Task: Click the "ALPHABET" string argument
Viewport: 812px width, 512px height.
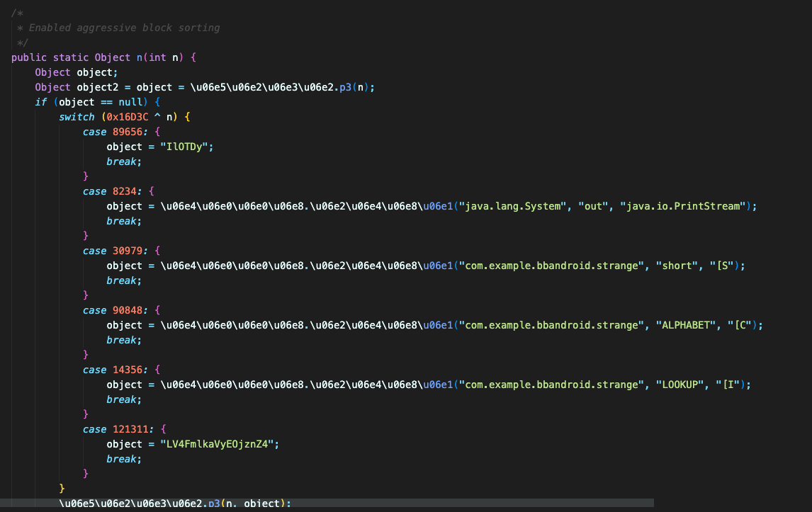Action: pyautogui.click(x=685, y=325)
